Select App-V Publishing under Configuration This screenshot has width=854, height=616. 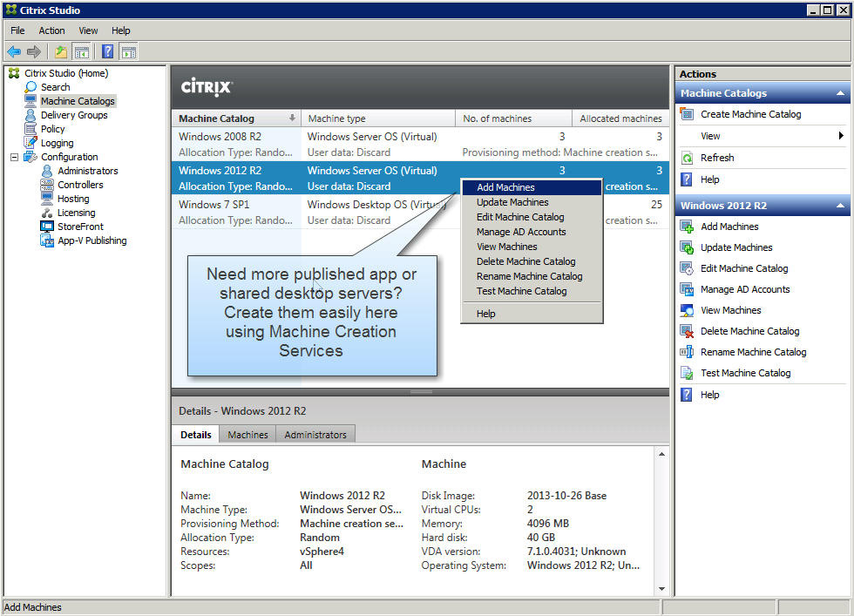coord(92,240)
